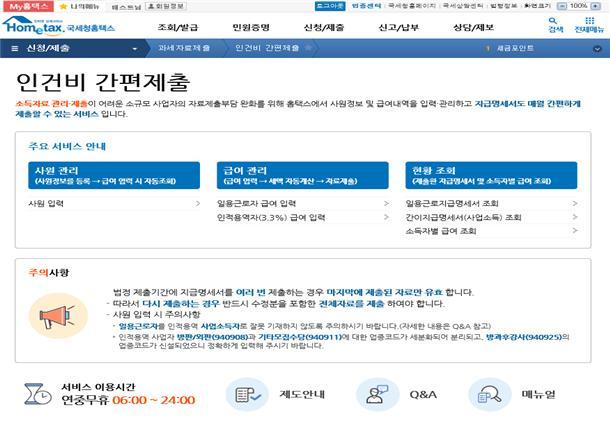Expand the 신청/제출 breadcrumb dropdown

[135, 47]
